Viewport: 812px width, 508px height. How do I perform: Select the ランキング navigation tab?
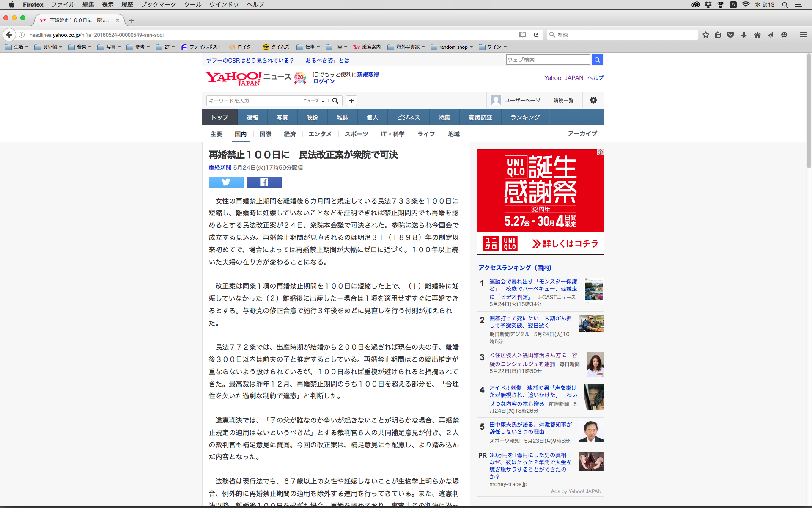[x=525, y=117]
